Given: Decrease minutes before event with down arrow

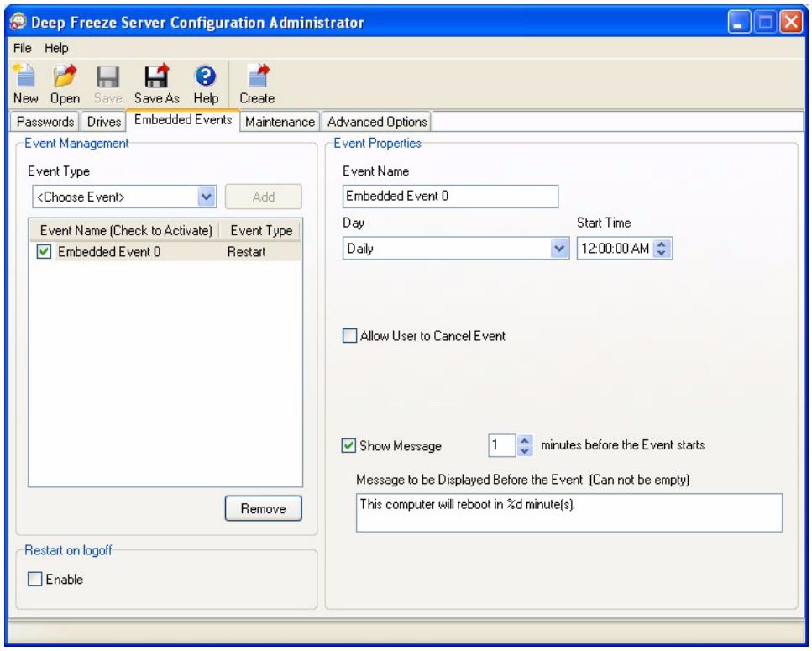Looking at the screenshot, I should (x=525, y=450).
